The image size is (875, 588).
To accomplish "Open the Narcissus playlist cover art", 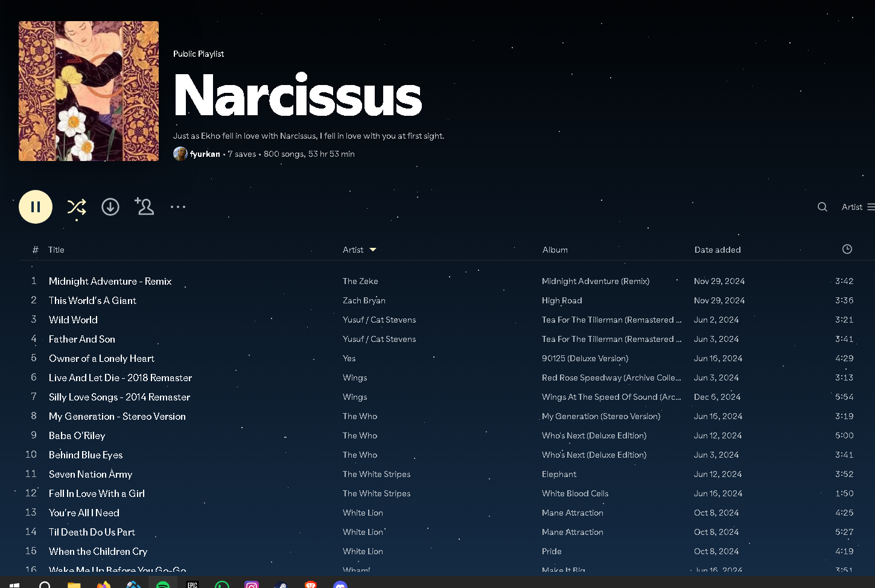I will 89,91.
